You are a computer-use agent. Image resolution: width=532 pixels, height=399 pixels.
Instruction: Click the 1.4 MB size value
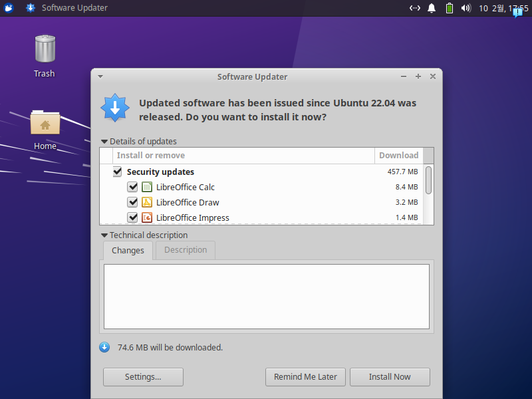pyautogui.click(x=406, y=217)
